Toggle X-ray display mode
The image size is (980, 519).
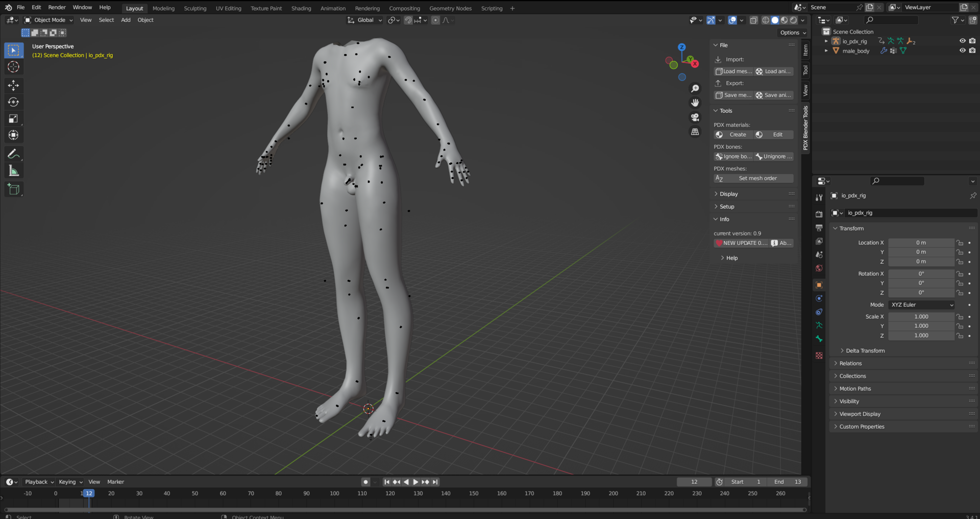(x=753, y=20)
